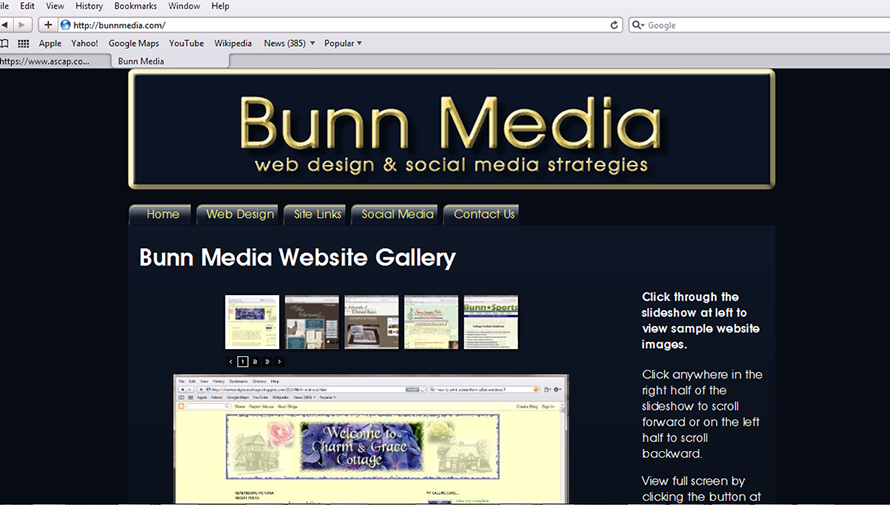The height and width of the screenshot is (505, 890).
Task: Click the Site Links navigation button
Action: click(315, 214)
